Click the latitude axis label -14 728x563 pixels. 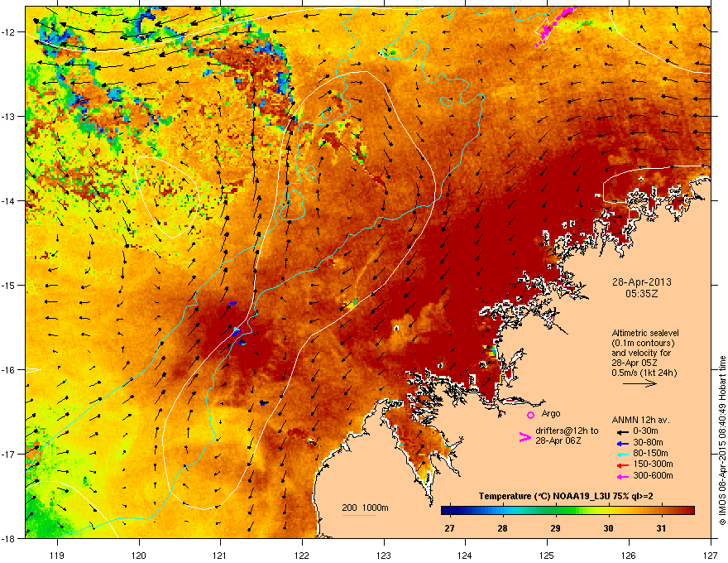[x=8, y=200]
